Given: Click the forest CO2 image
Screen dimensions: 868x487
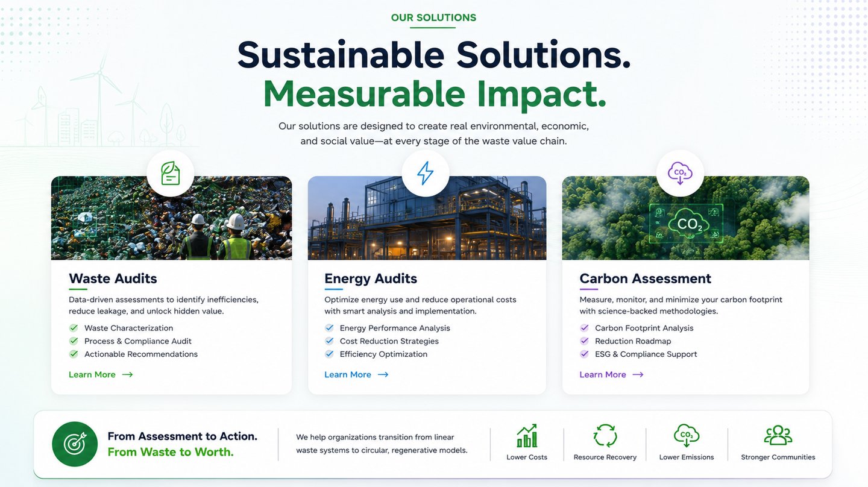Looking at the screenshot, I should (x=685, y=218).
